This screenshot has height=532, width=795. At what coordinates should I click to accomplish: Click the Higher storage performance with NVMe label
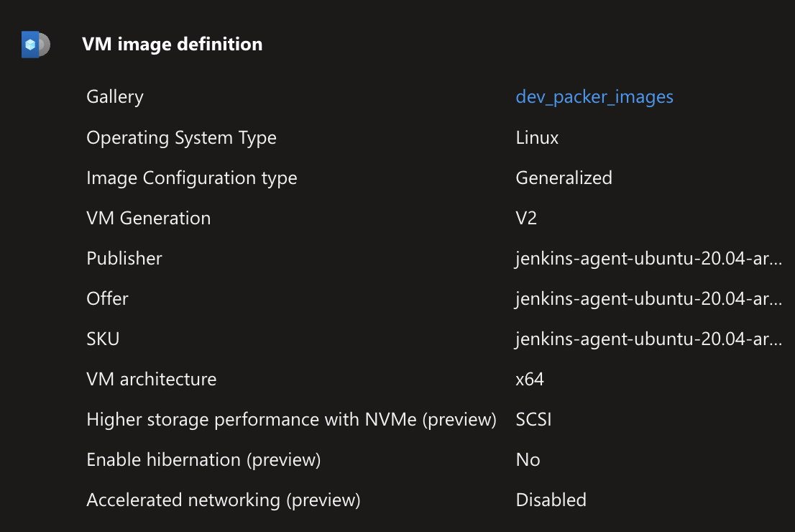tap(290, 419)
